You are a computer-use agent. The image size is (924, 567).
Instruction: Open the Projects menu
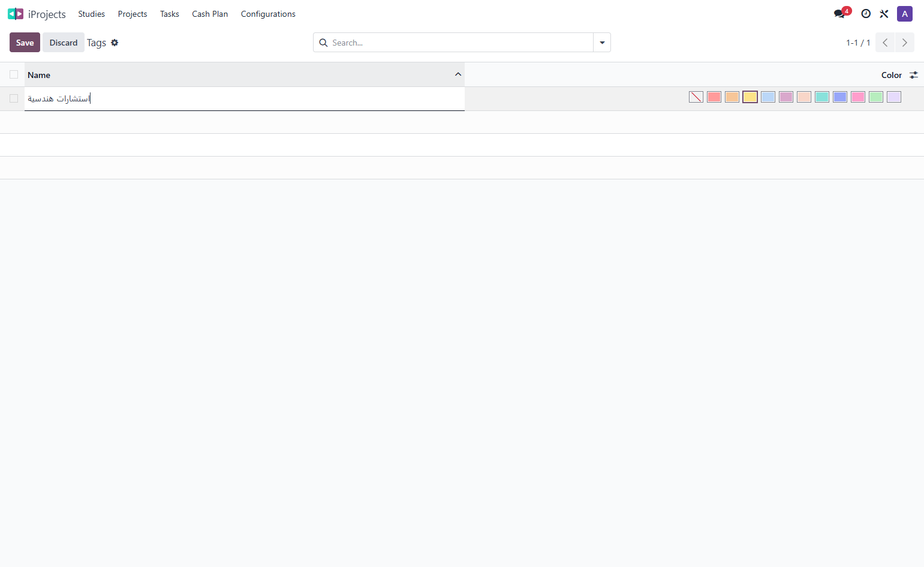[133, 14]
